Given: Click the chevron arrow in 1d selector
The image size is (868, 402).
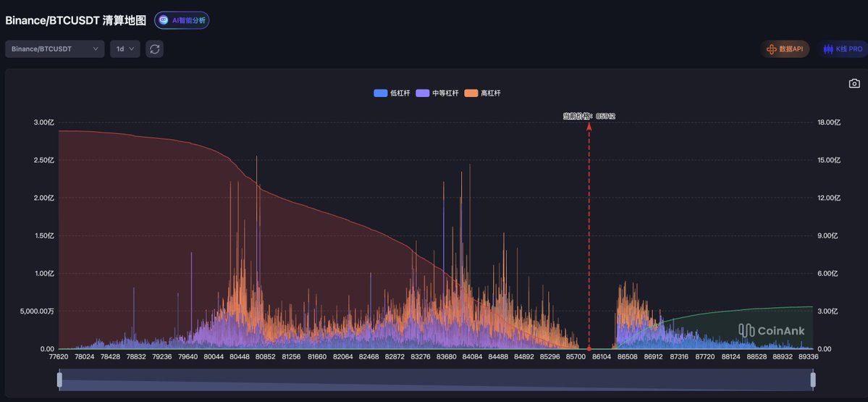Looking at the screenshot, I should click(x=132, y=49).
